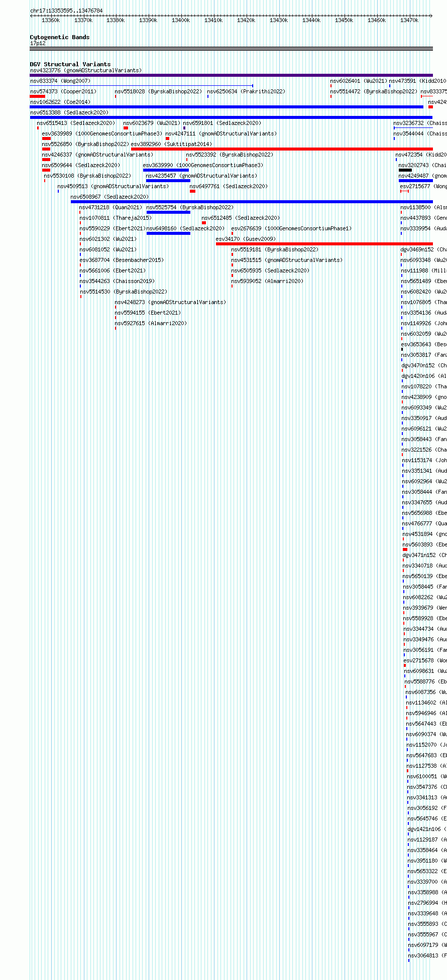Open variant nsv6497761 (Sedlazeck2020)
Screen dimensions: 447x980
tap(229, 186)
